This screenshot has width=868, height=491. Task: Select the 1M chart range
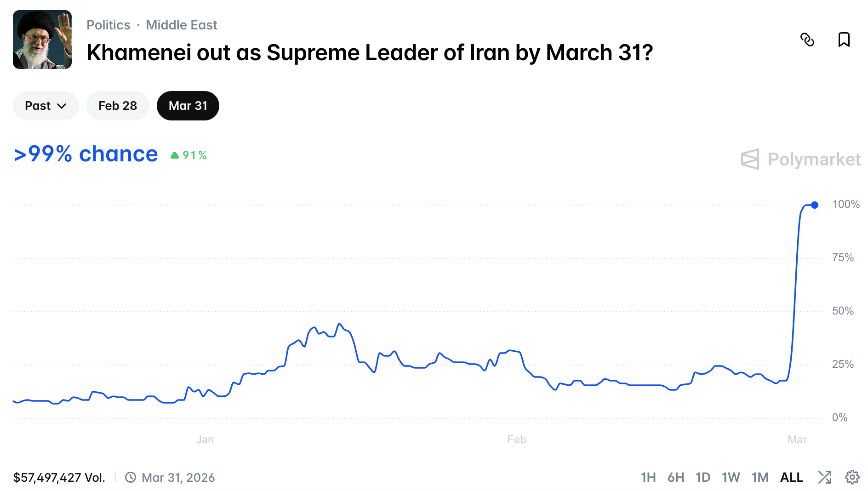[760, 478]
